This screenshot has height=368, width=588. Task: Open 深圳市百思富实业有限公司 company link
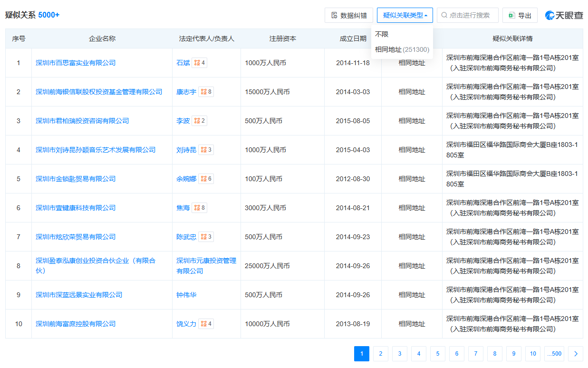click(76, 63)
